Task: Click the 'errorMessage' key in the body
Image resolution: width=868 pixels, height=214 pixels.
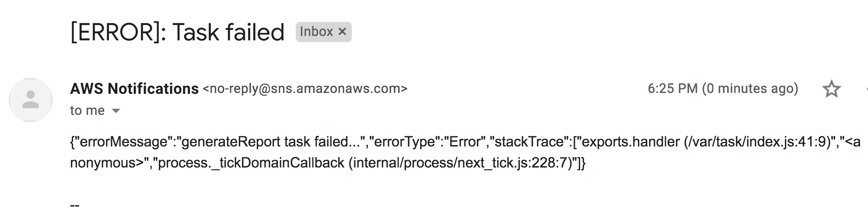Action: [x=124, y=142]
